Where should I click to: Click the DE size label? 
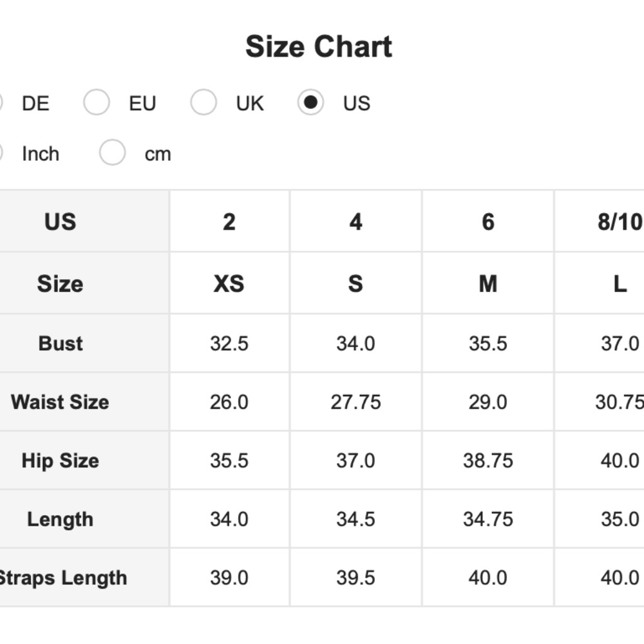pos(35,103)
